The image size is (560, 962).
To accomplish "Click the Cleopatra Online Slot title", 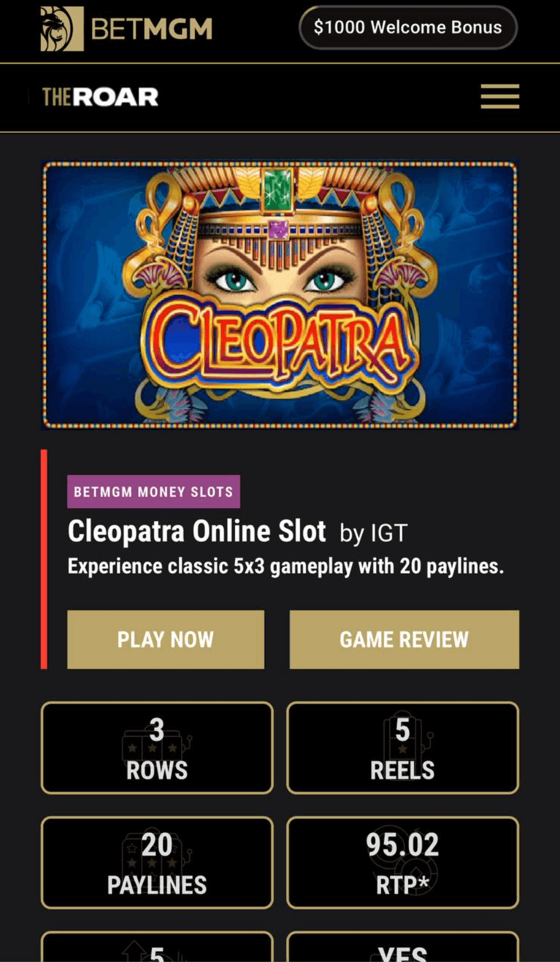I will click(x=197, y=531).
